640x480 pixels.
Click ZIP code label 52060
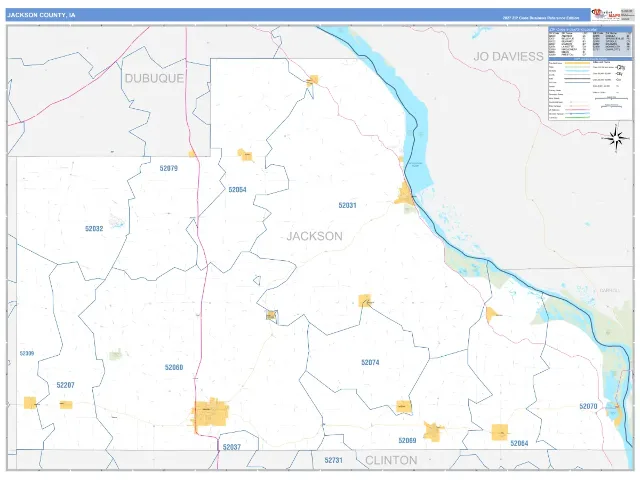174,367
